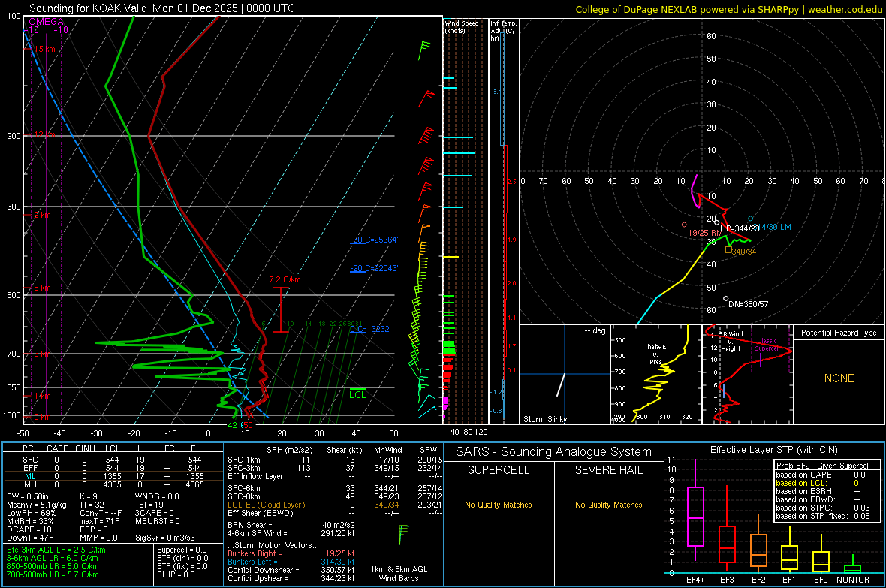
Task: Click the 'UP=344/23' hodograph label
Action: [x=740, y=228]
